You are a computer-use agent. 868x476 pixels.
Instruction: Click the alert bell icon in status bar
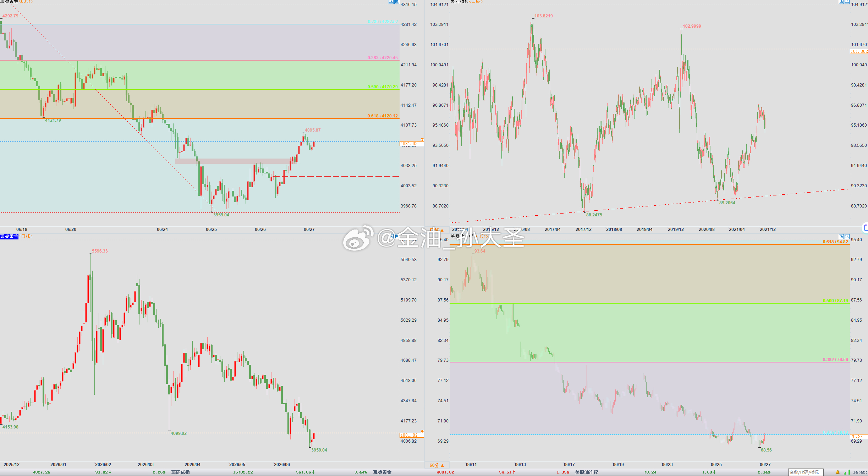[x=837, y=472]
